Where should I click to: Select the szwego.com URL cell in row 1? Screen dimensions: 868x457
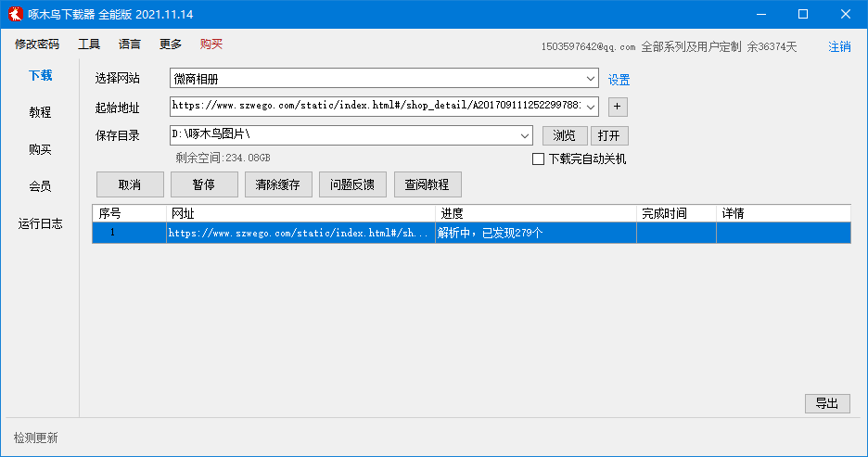pyautogui.click(x=300, y=233)
